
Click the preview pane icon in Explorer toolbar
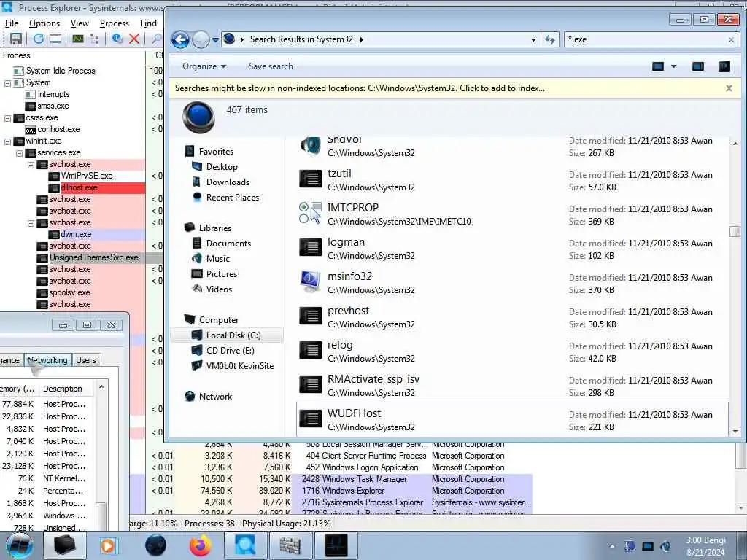698,66
